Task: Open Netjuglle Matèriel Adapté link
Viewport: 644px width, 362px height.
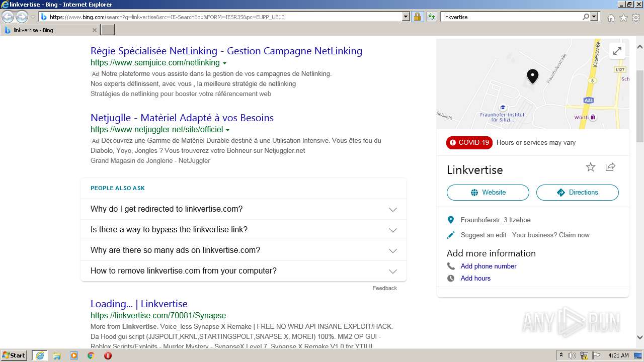Action: coord(182,118)
